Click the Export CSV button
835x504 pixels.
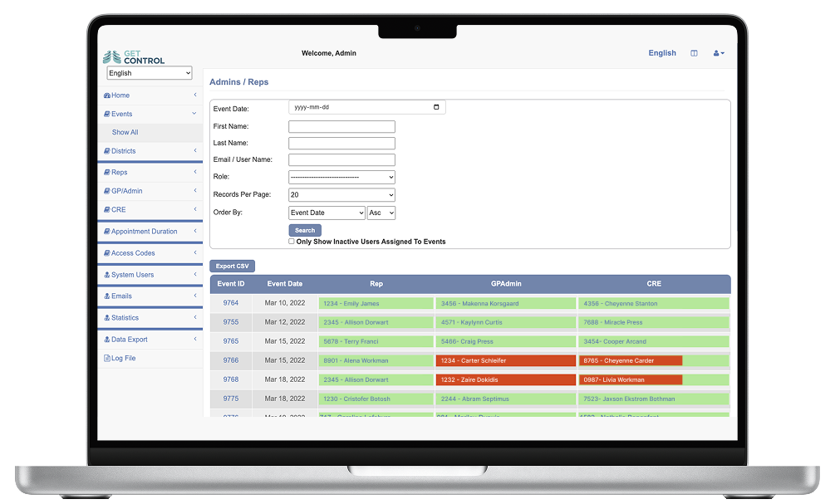(232, 267)
